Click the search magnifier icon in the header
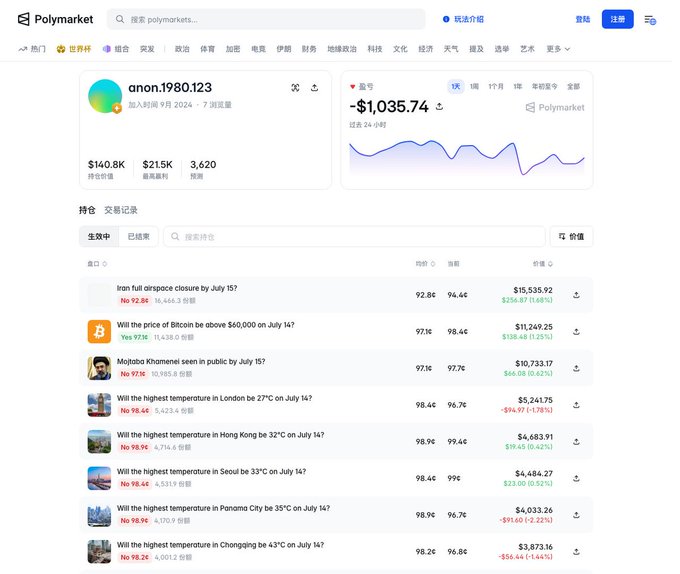Screen dimensions: 680x574 [120, 20]
